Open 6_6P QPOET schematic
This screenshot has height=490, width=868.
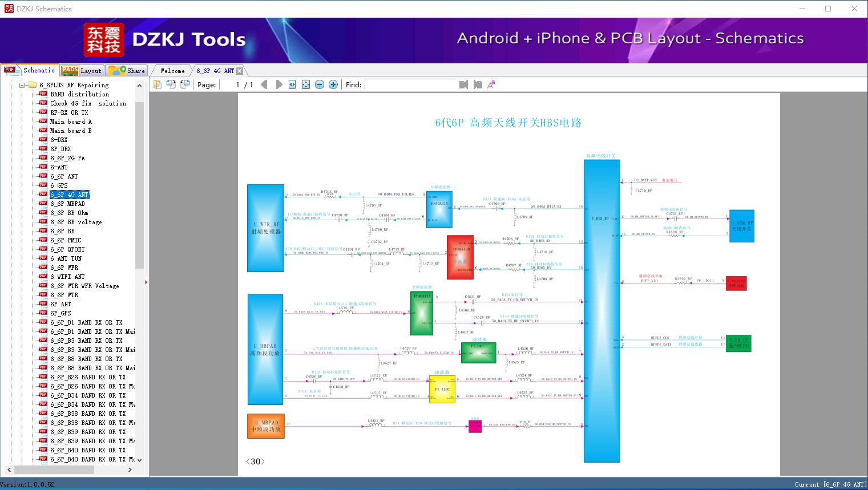point(67,249)
